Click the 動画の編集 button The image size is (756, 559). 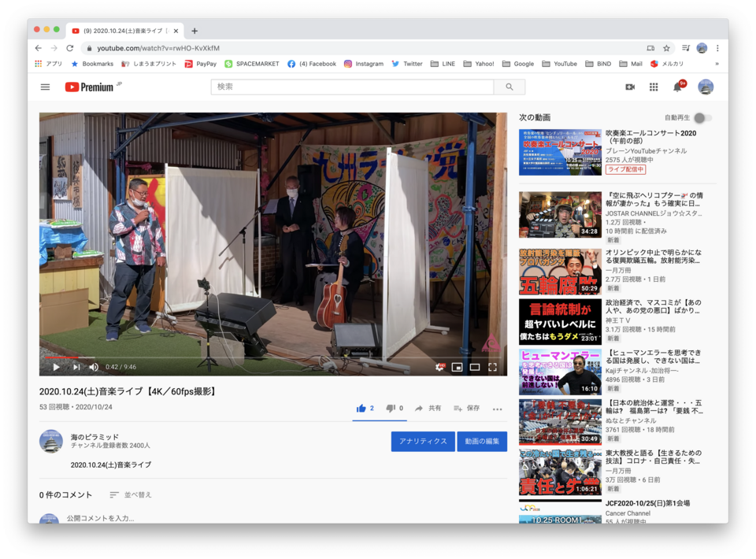481,442
